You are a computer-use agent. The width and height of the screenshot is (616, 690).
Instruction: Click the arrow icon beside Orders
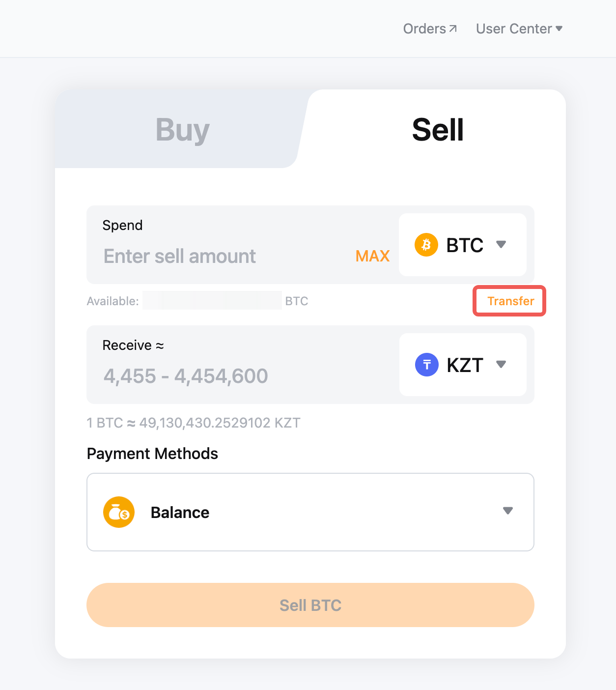coord(453,29)
